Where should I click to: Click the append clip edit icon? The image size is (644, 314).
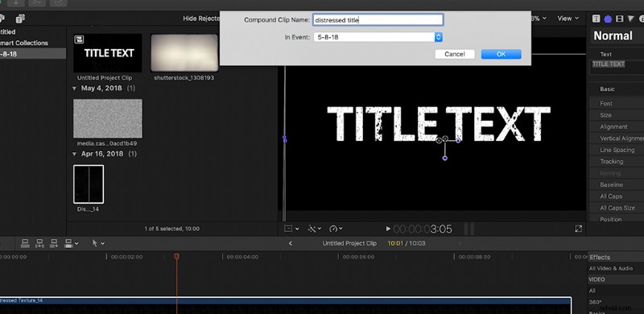pyautogui.click(x=54, y=243)
